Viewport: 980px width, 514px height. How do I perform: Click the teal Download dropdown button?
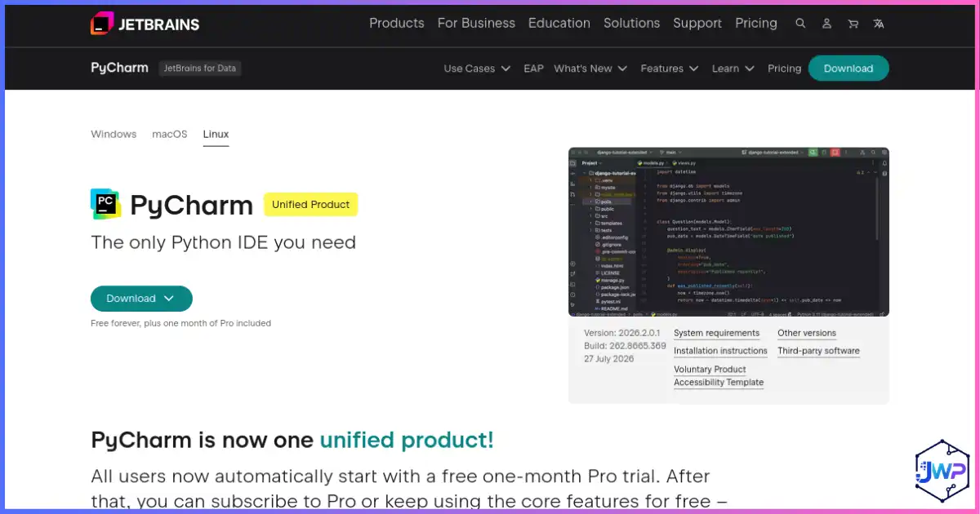coord(141,299)
